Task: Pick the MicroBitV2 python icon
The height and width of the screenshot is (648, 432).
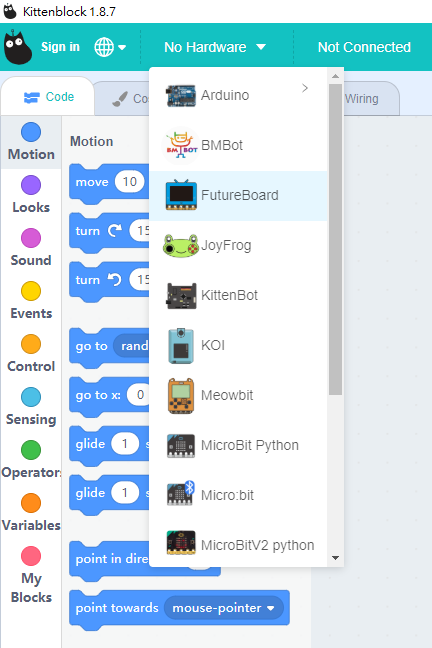Action: click(181, 542)
